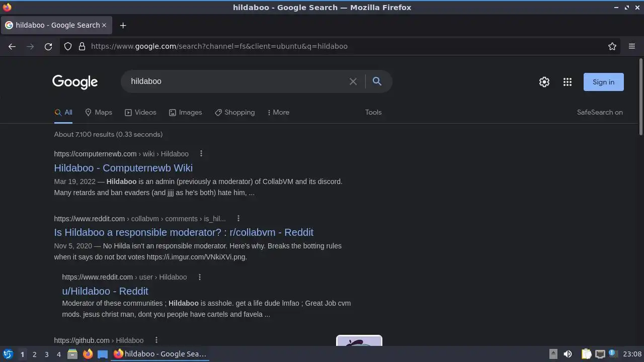Image resolution: width=644 pixels, height=362 pixels.
Task: Open options for u/Hildaboo result
Action: [200, 277]
